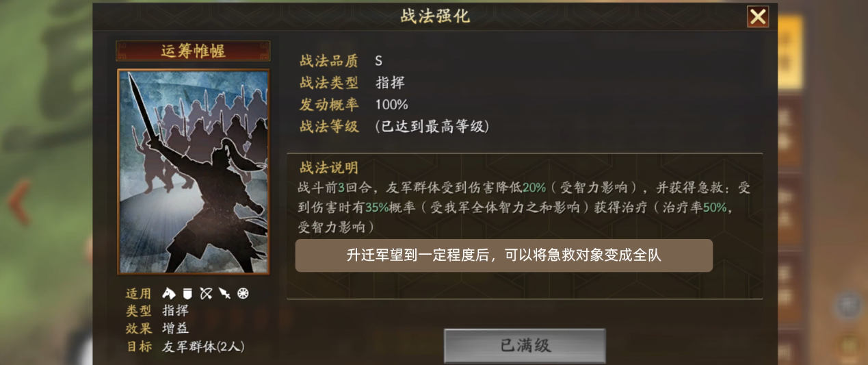
Task: Click the 战法说明 section heading
Action: (x=329, y=168)
